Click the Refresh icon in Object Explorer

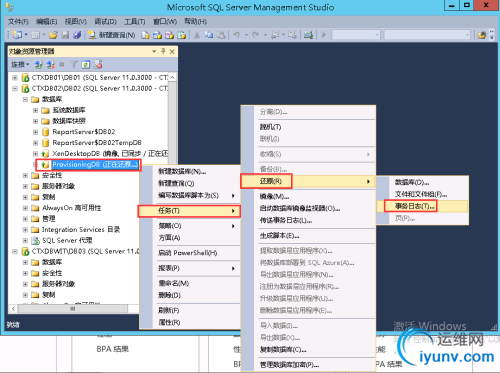(x=86, y=64)
